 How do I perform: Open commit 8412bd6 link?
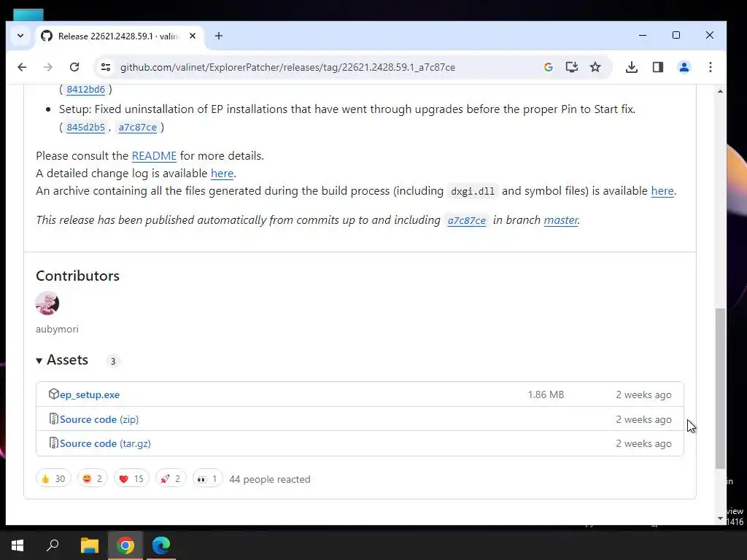86,89
